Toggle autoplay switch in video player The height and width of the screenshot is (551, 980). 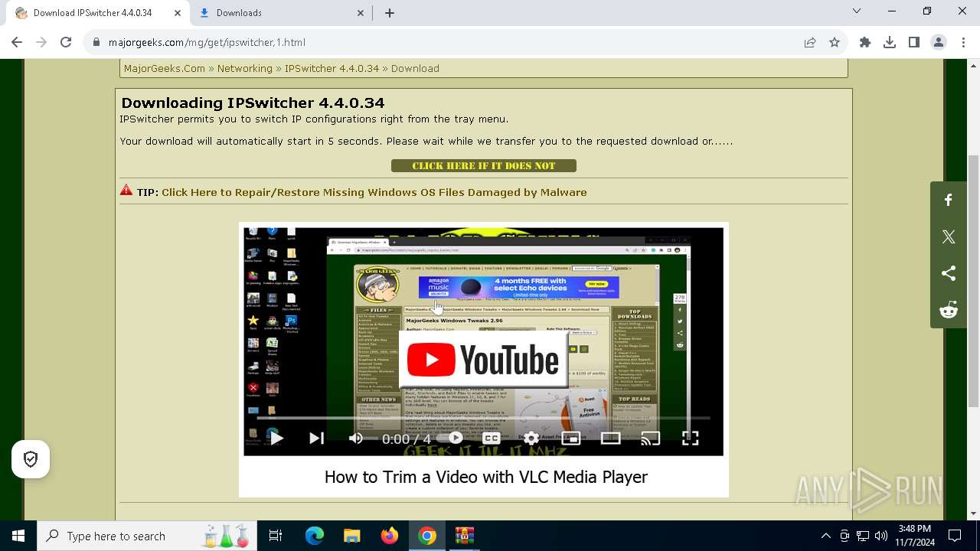click(455, 438)
